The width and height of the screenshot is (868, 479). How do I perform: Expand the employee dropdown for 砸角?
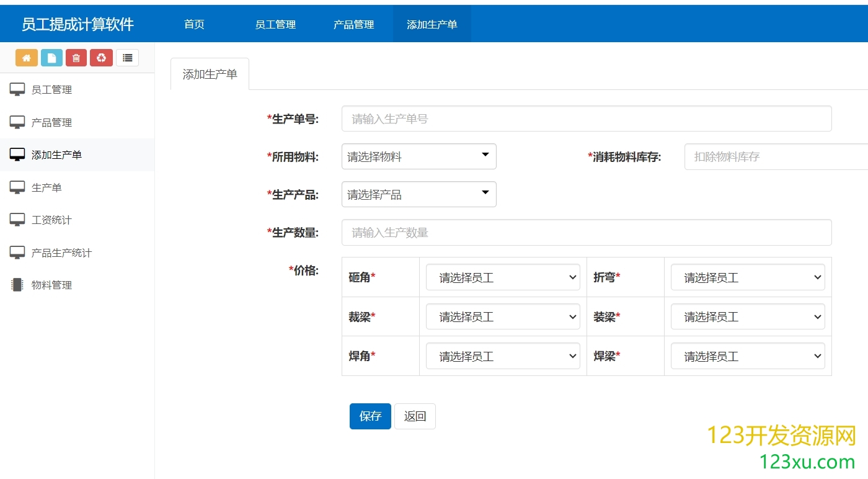click(x=502, y=277)
